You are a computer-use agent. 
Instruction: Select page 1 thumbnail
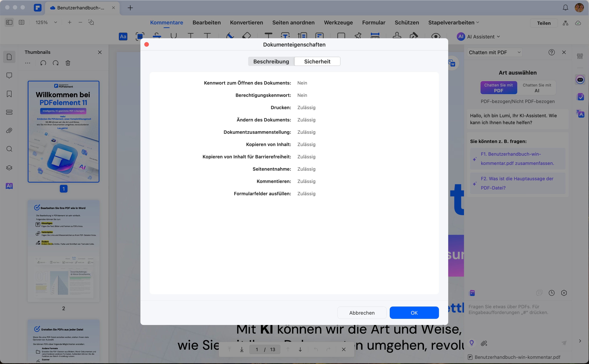[63, 132]
